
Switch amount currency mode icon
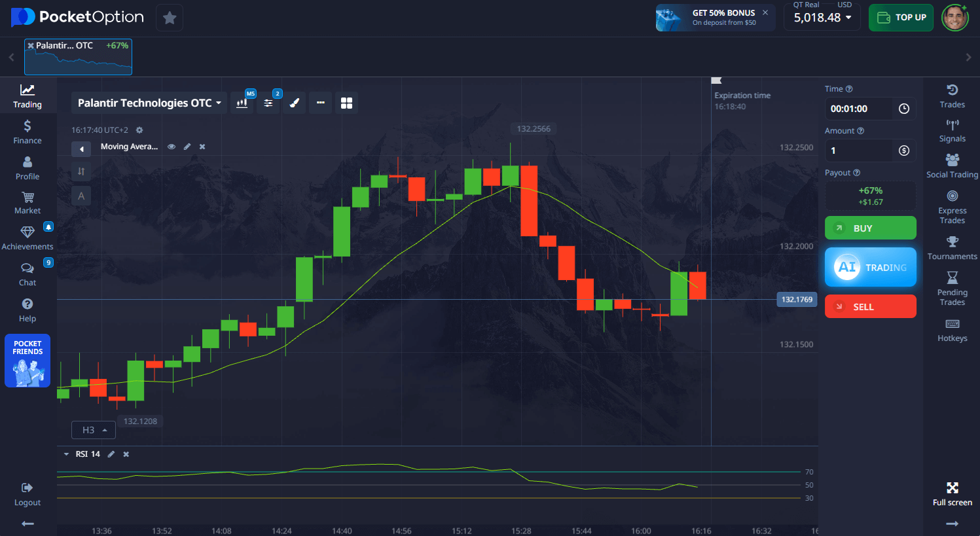pyautogui.click(x=903, y=151)
